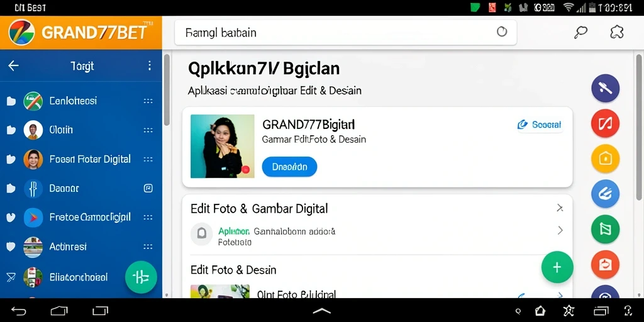This screenshot has width=644, height=322.
Task: Click the search magnifier icon
Action: click(580, 32)
